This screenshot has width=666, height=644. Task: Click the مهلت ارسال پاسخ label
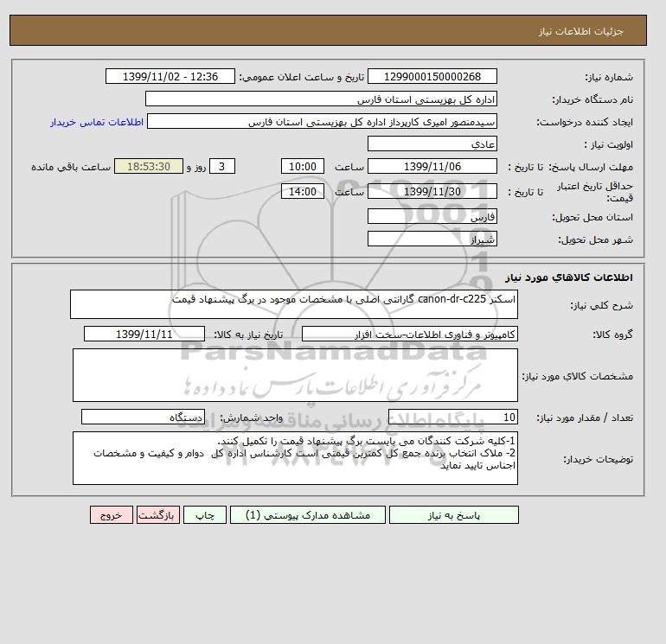coord(591,167)
